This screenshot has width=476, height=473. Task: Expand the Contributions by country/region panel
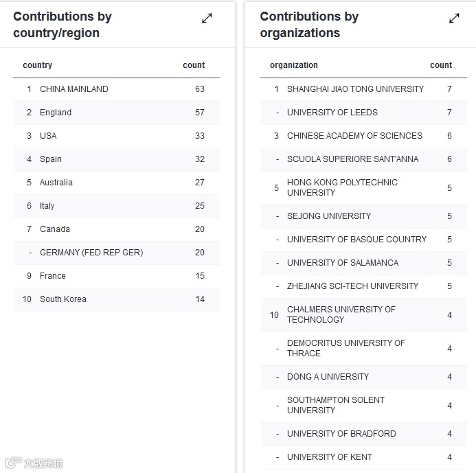(207, 19)
